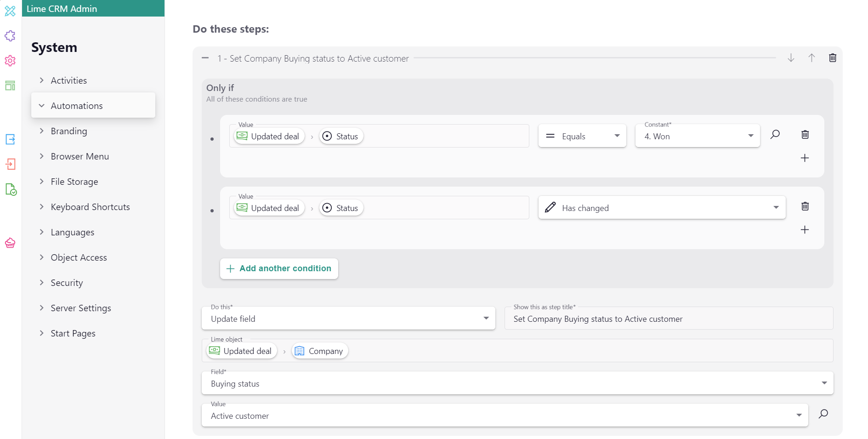Screen dimensions: 868x439
Task: Click the search icon next to Constant field
Action: pyautogui.click(x=775, y=134)
